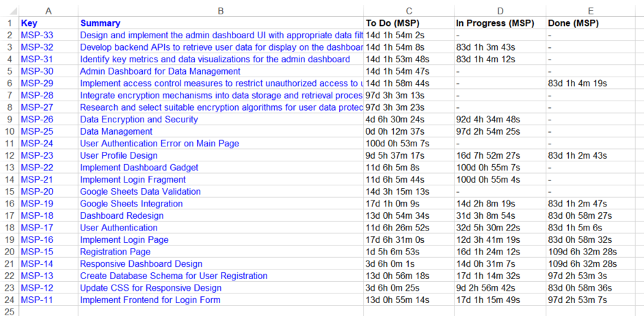Open the MSP-18 issue link
644x316 pixels.
(x=37, y=215)
